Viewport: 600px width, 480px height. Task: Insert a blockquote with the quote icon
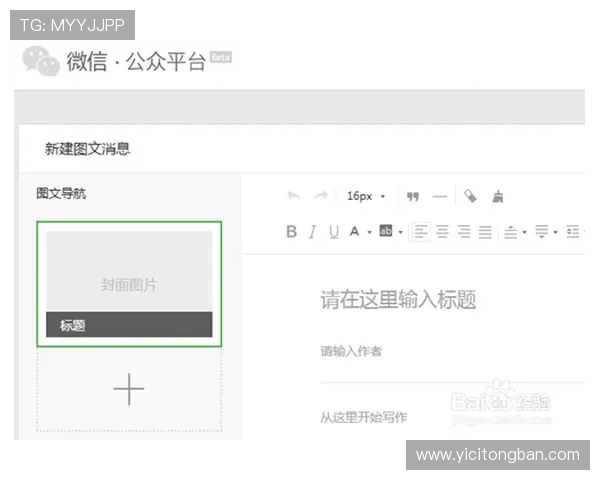point(412,197)
